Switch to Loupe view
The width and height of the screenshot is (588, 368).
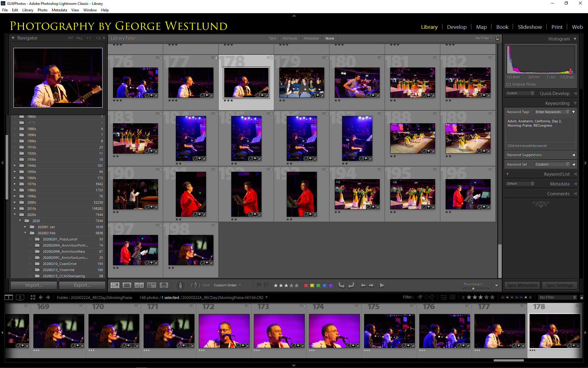point(127,285)
